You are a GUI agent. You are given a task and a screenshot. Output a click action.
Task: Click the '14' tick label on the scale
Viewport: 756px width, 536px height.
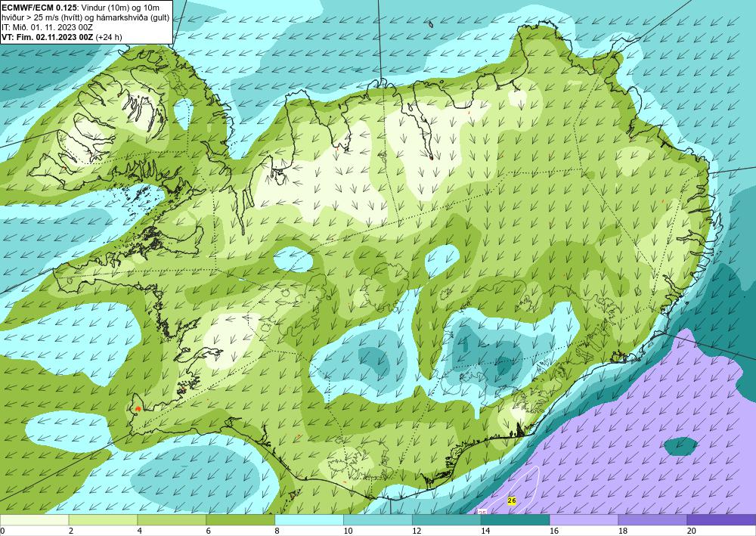point(485,531)
